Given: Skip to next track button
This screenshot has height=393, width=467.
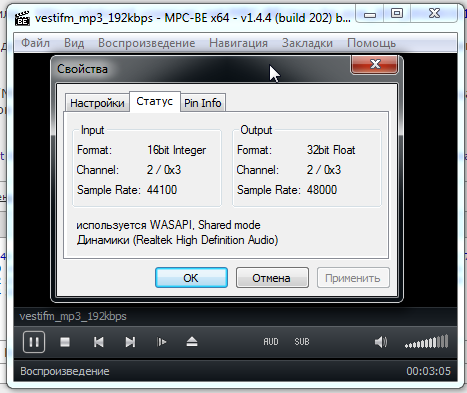Looking at the screenshot, I should pyautogui.click(x=130, y=342).
